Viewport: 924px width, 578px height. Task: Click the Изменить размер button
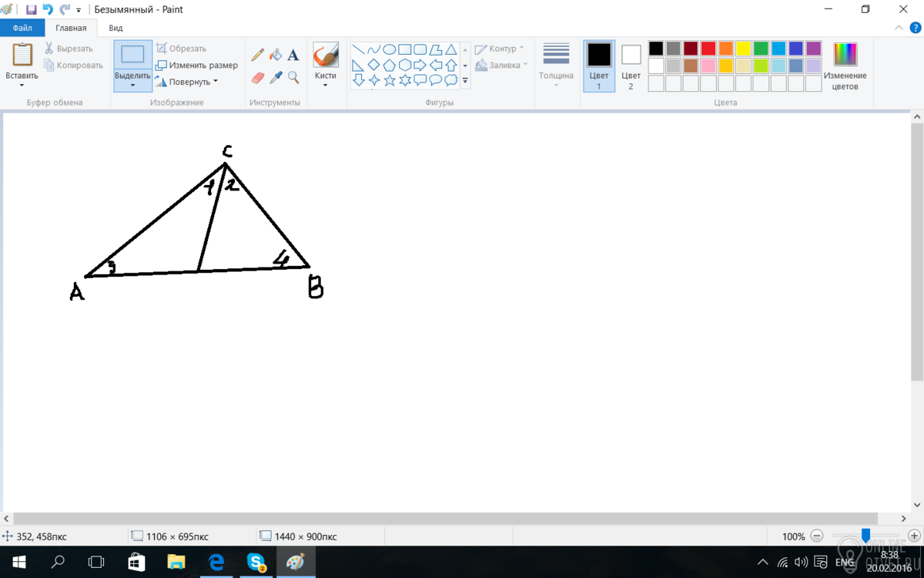pos(196,66)
